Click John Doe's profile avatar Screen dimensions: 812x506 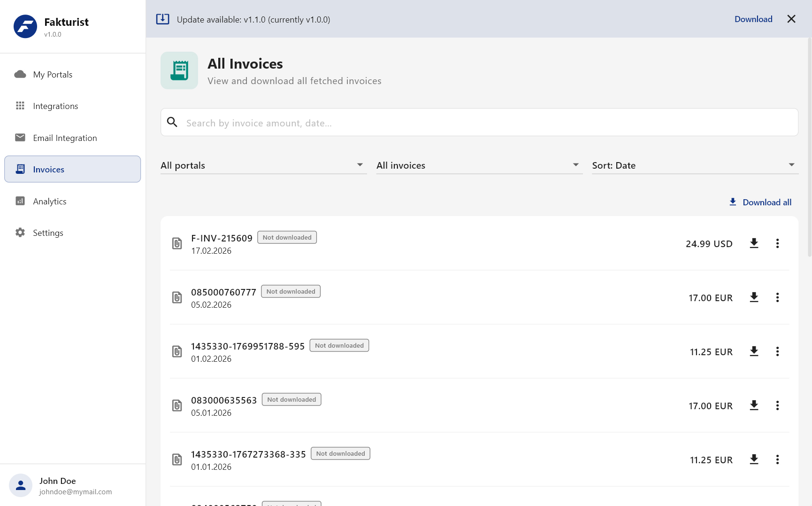21,485
